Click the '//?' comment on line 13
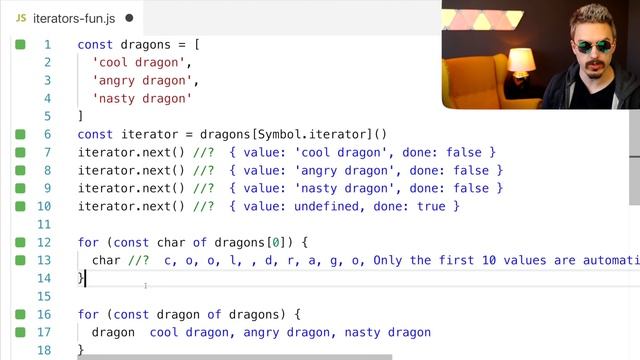Screen dimensions: 640x360 coord(139,260)
